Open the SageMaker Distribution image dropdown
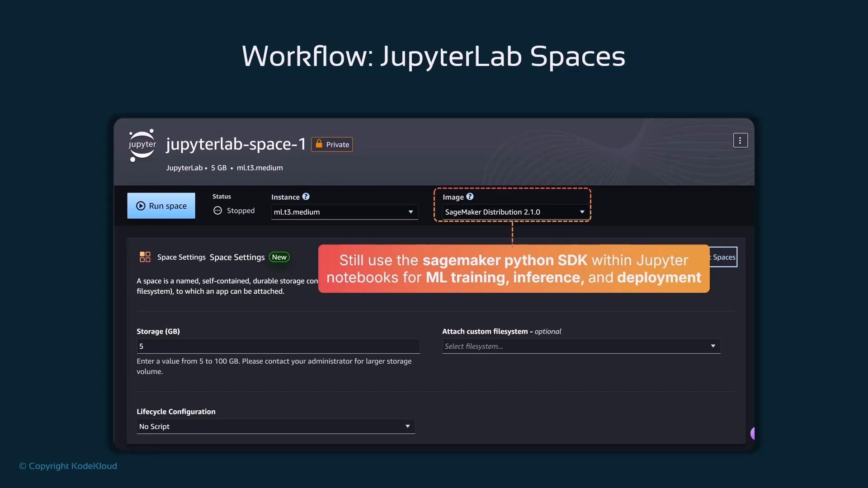The image size is (868, 488). pyautogui.click(x=515, y=212)
